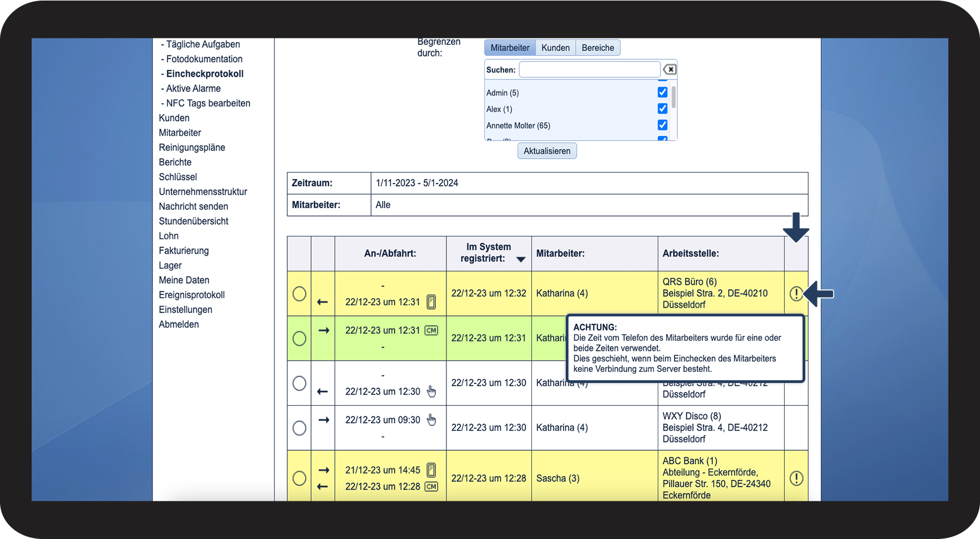Click the warning icon in the ABC Bank row

tap(796, 478)
